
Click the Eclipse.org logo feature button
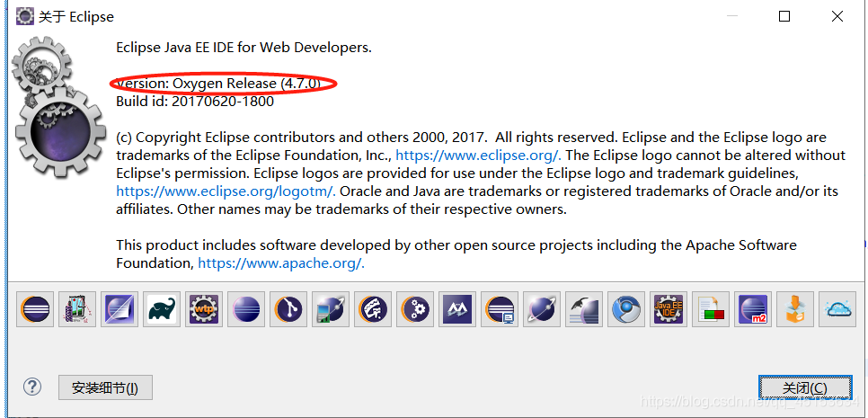(x=35, y=309)
